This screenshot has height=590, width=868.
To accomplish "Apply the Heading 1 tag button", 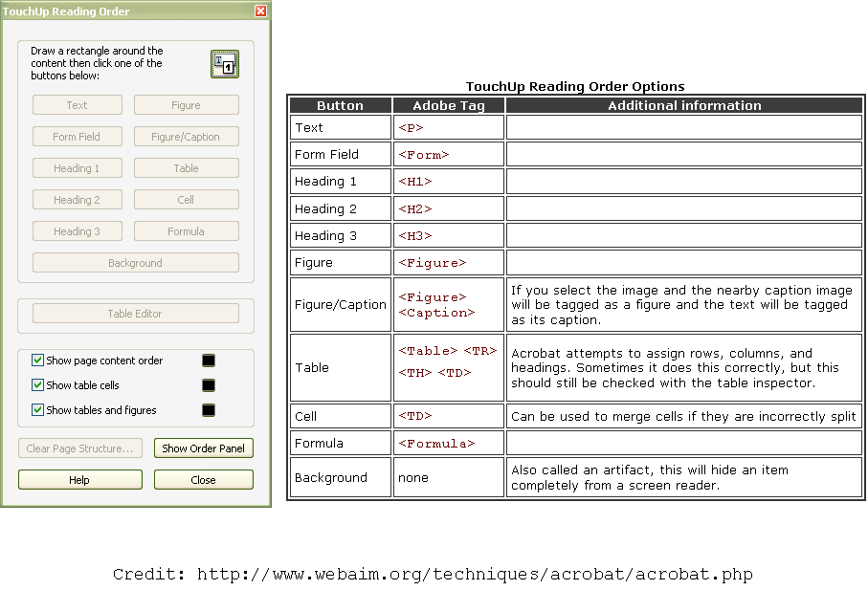I will coord(77,168).
